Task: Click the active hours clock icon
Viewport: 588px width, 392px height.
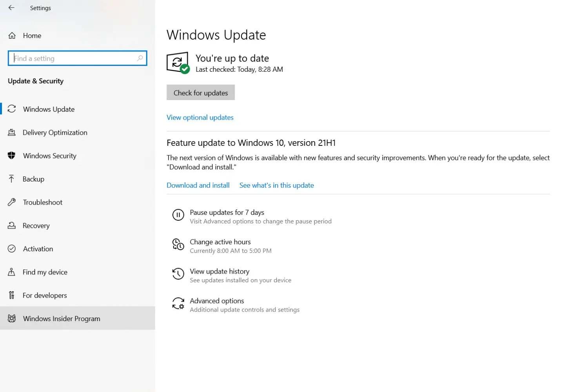Action: pyautogui.click(x=178, y=244)
